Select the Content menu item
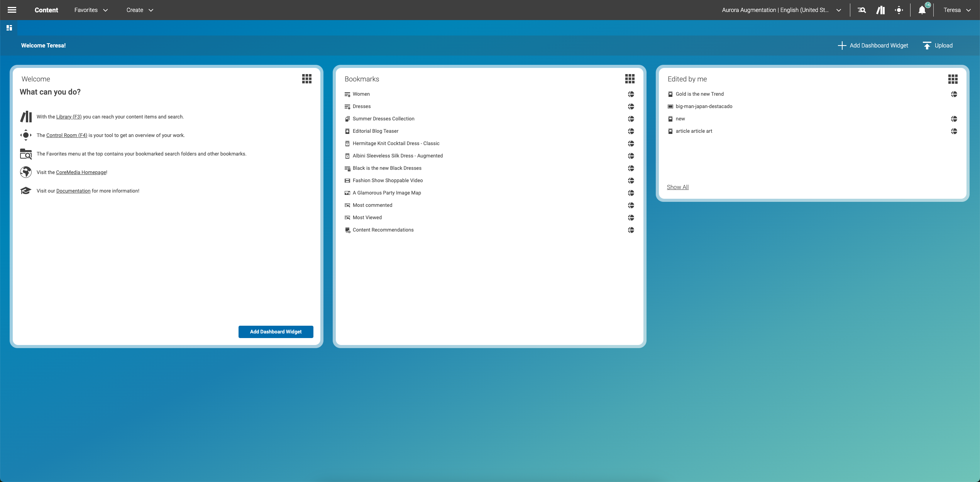Viewport: 980px width, 482px height. (46, 10)
